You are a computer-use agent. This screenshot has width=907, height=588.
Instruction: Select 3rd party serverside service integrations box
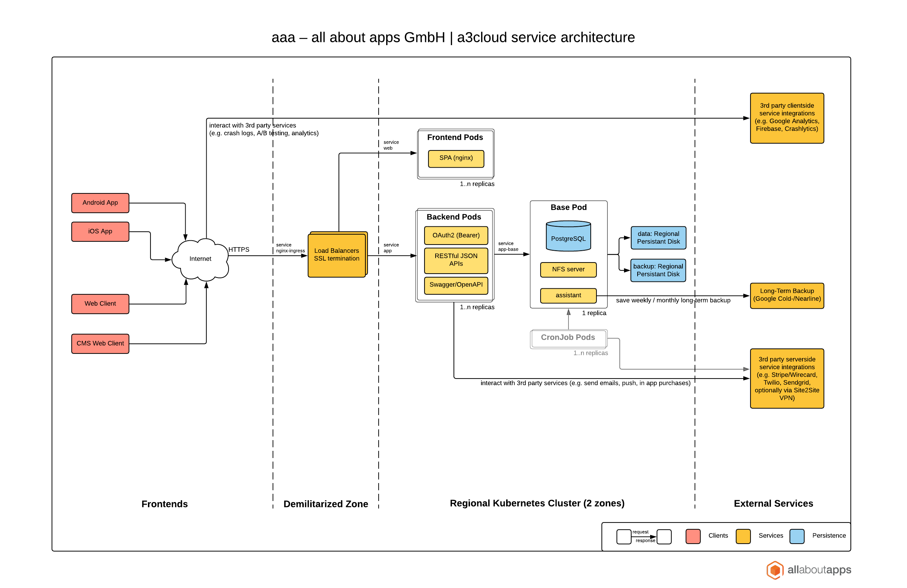click(x=787, y=378)
